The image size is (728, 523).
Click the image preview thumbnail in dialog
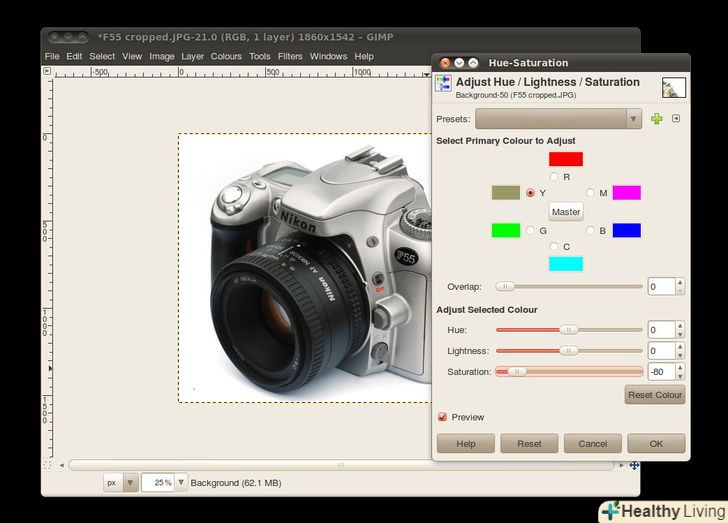(673, 88)
